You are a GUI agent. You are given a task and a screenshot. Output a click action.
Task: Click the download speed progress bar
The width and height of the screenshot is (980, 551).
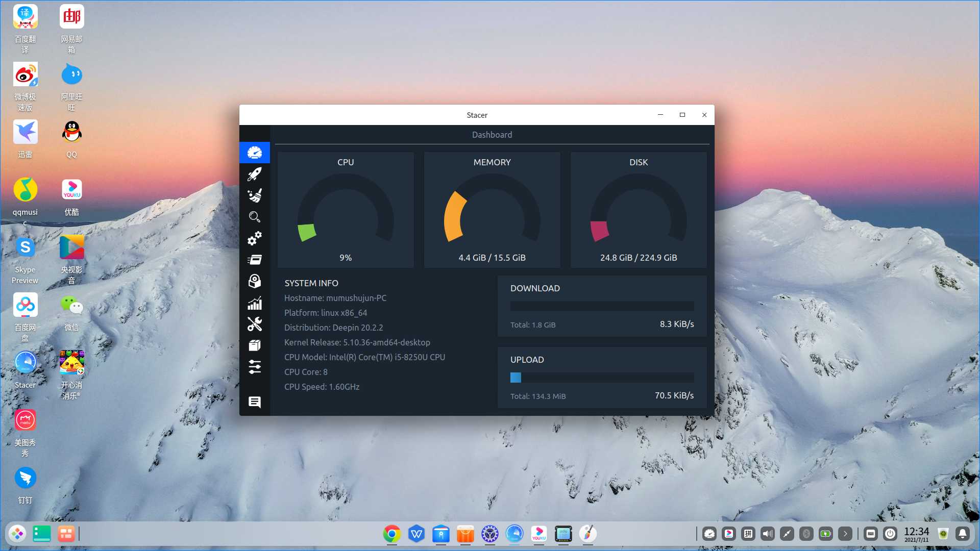[x=602, y=306]
